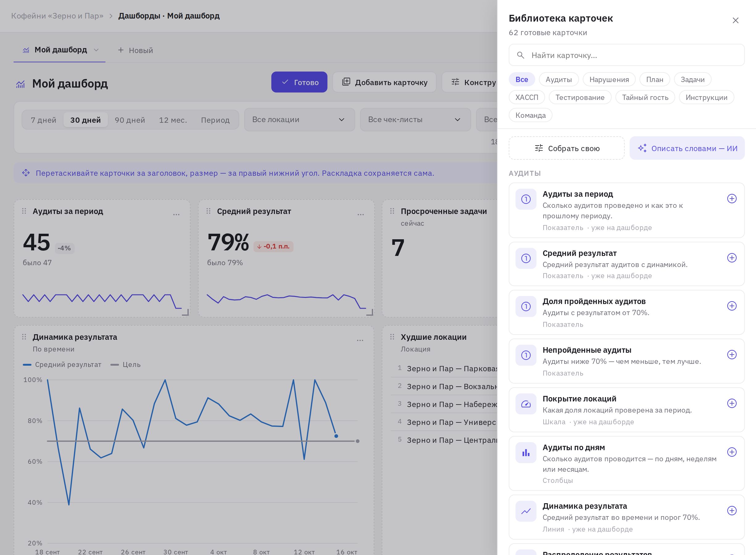Viewport: 756px width, 555px height.
Task: Grab drag handle of "Аудиты за период" card
Action: [24, 211]
